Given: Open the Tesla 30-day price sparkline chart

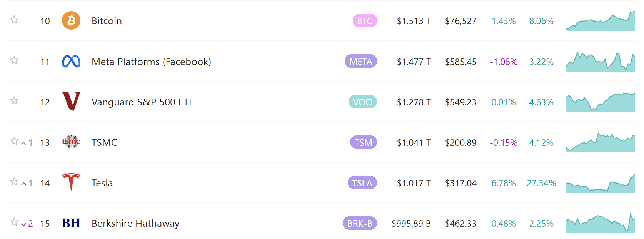Looking at the screenshot, I should click(600, 184).
